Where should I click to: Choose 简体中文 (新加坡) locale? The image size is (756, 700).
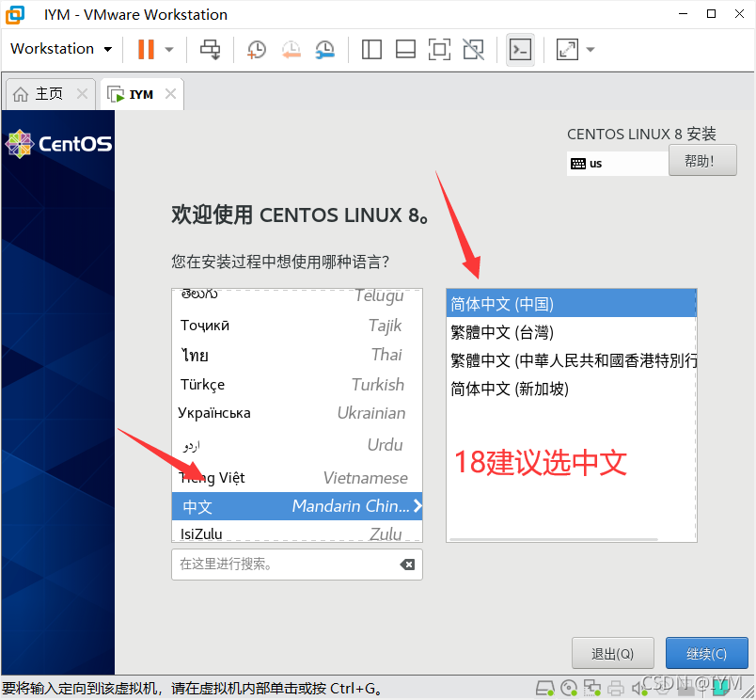coord(572,389)
